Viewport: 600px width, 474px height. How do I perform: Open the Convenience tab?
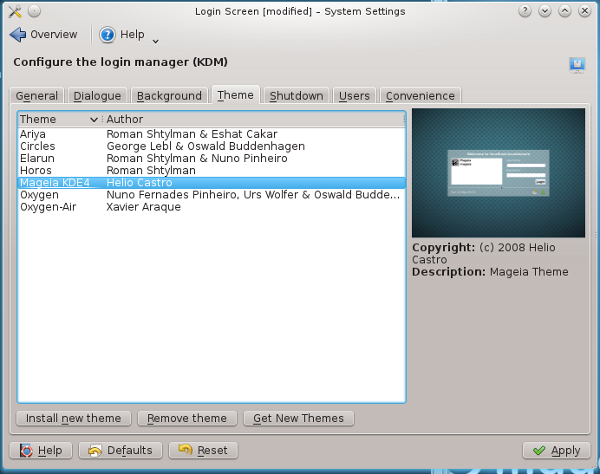(420, 96)
